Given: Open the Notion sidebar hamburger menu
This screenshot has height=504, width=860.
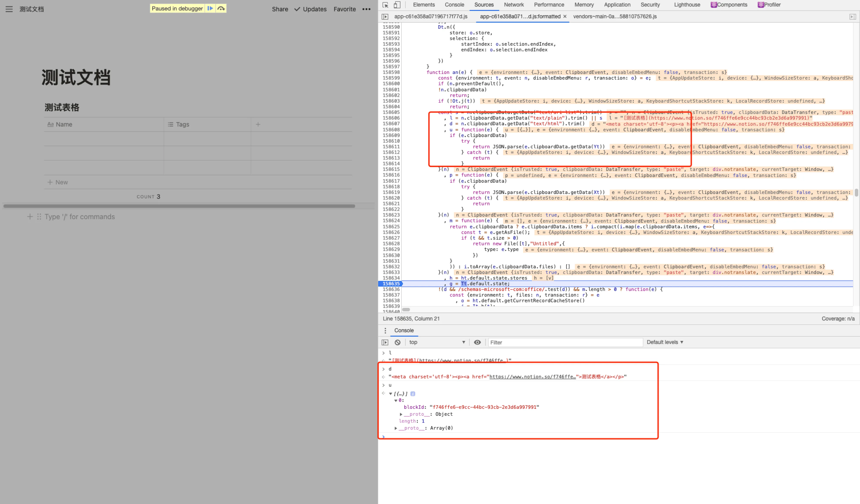Looking at the screenshot, I should pyautogui.click(x=9, y=9).
